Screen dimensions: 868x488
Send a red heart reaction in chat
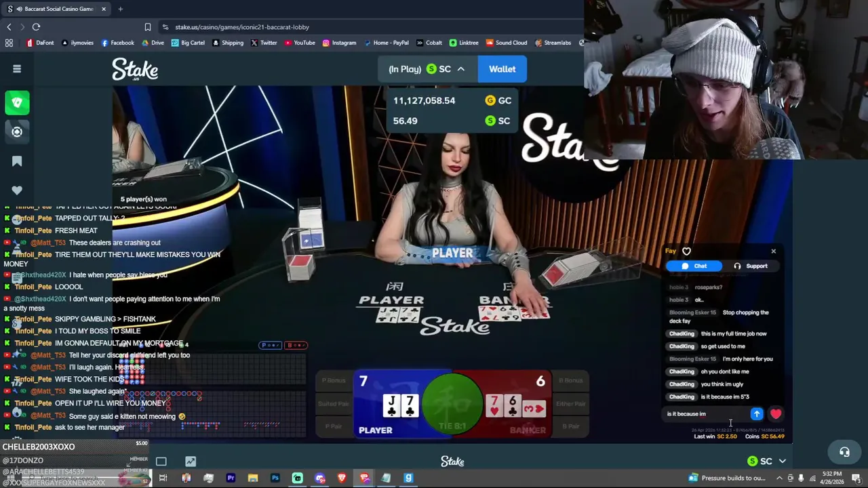click(776, 414)
